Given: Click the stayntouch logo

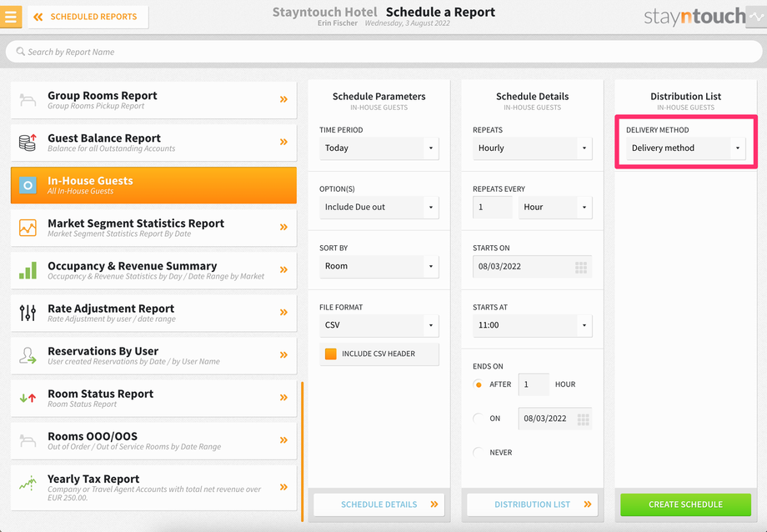Looking at the screenshot, I should point(694,17).
